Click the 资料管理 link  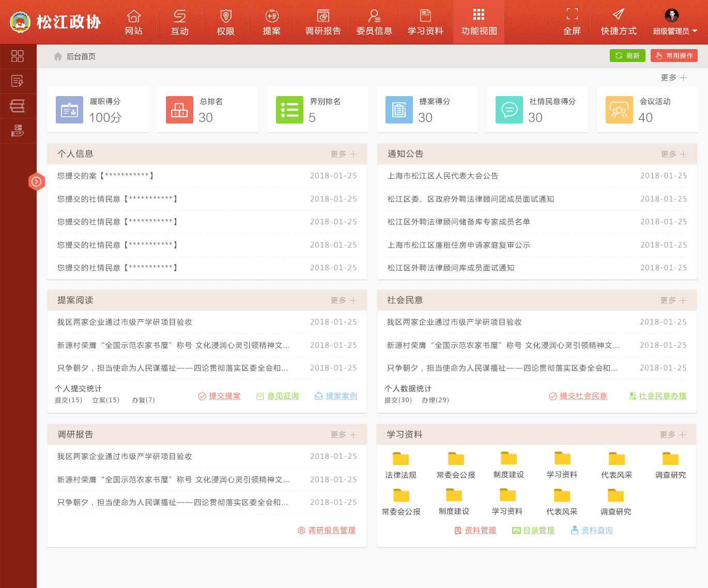point(475,530)
